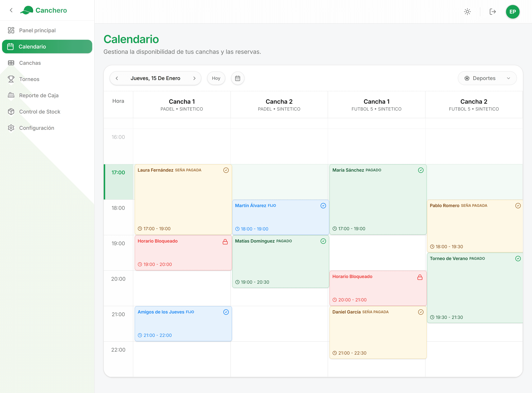
Task: Open the Torneos trophy icon
Action: (x=11, y=79)
